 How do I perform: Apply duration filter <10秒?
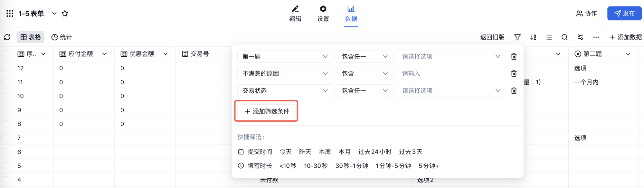(x=288, y=166)
